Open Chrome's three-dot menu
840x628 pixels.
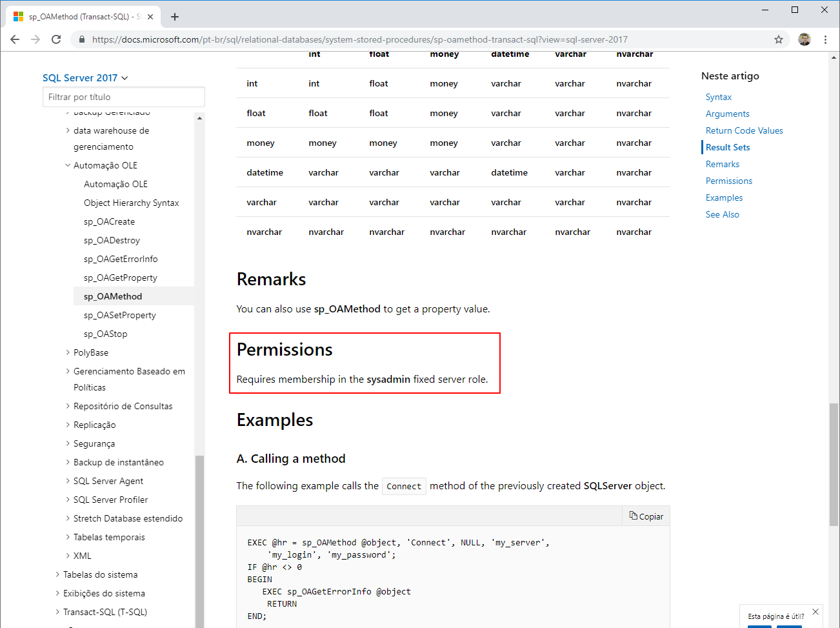click(826, 39)
